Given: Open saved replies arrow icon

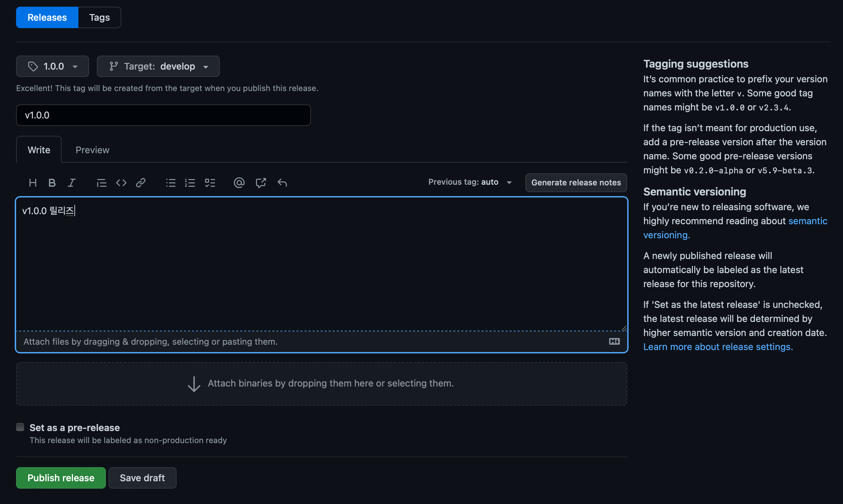Looking at the screenshot, I should (282, 183).
